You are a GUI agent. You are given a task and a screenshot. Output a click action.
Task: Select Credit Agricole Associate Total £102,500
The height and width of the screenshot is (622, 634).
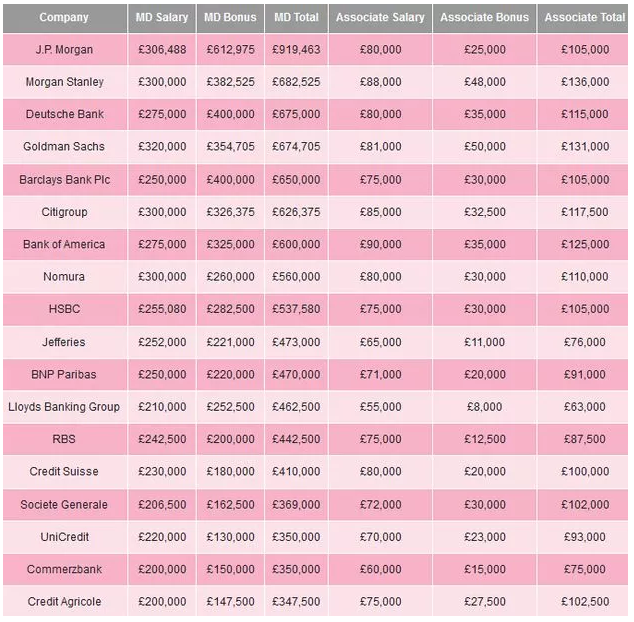(584, 602)
